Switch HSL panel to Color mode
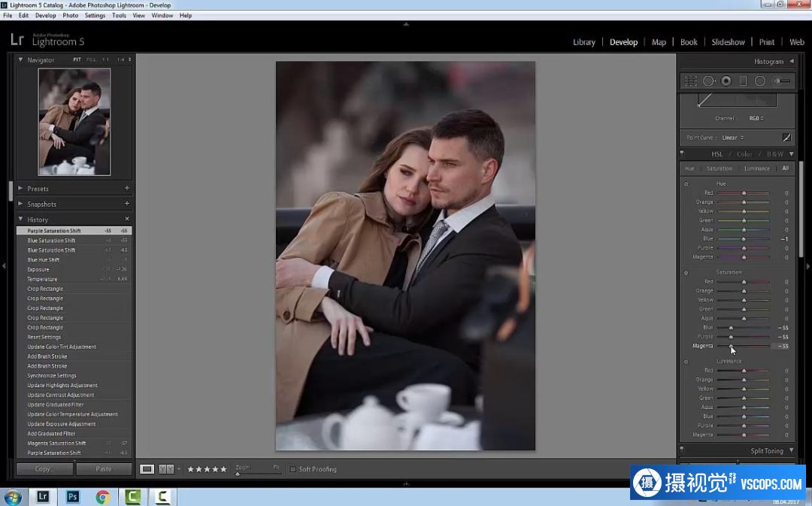The width and height of the screenshot is (812, 506). click(x=744, y=154)
